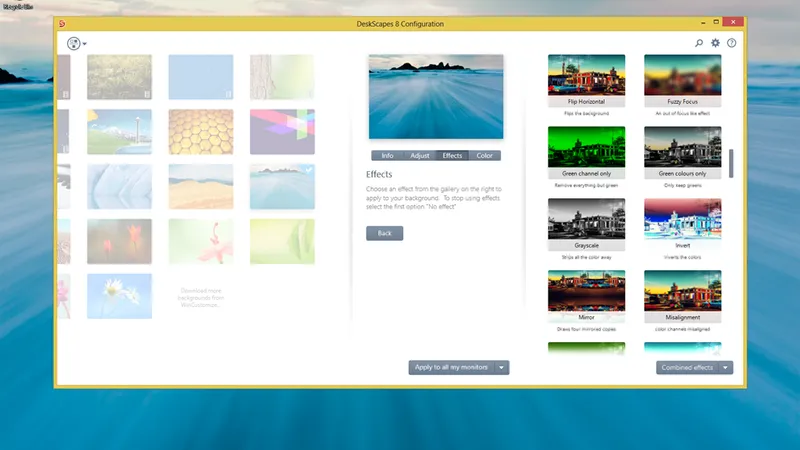
Task: Switch to the Adjust tab
Action: (x=420, y=156)
